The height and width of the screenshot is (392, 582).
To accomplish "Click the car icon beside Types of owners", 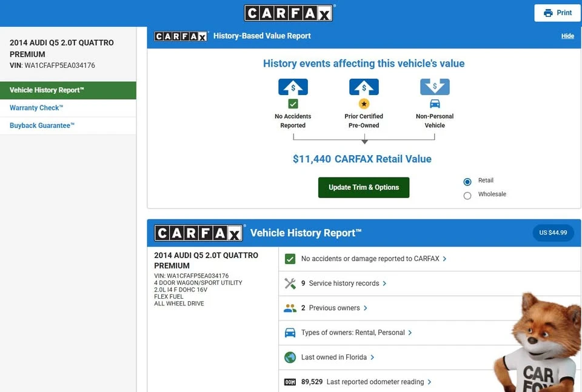I will (290, 333).
